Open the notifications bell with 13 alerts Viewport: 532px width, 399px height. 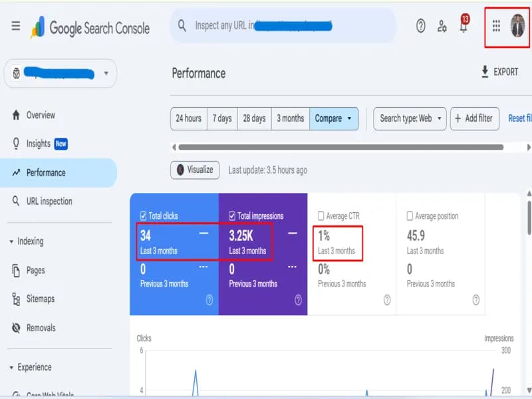click(464, 24)
